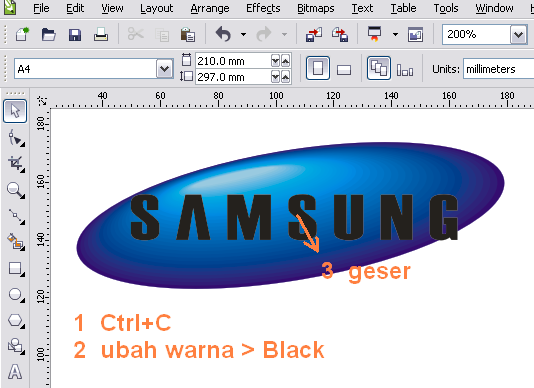534x388 pixels.
Task: Select the Ellipse tool
Action: tap(16, 294)
